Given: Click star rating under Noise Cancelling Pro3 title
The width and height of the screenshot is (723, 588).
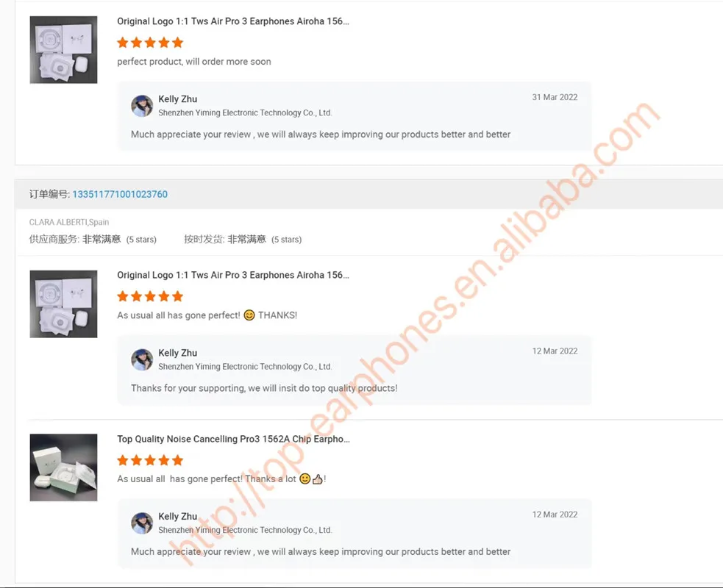Looking at the screenshot, I should (x=150, y=460).
